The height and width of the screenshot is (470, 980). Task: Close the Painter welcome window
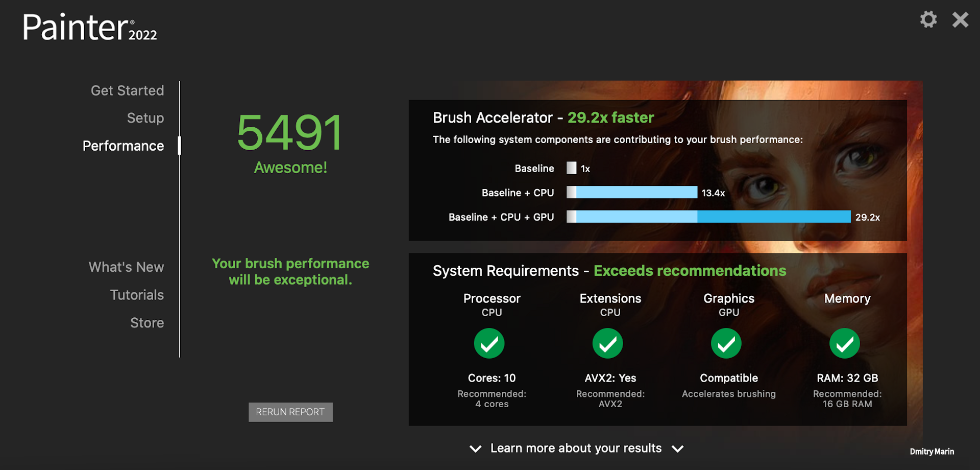click(960, 20)
